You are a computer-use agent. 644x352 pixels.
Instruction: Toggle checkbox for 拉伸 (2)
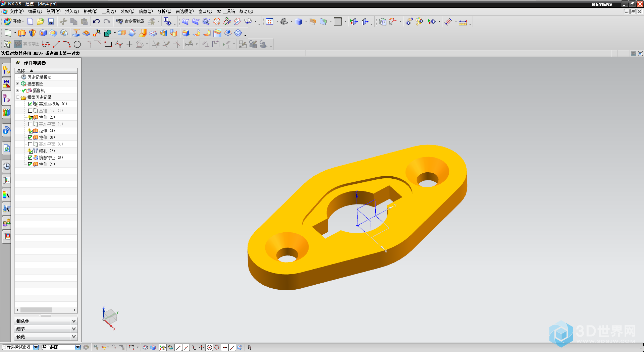pyautogui.click(x=30, y=117)
